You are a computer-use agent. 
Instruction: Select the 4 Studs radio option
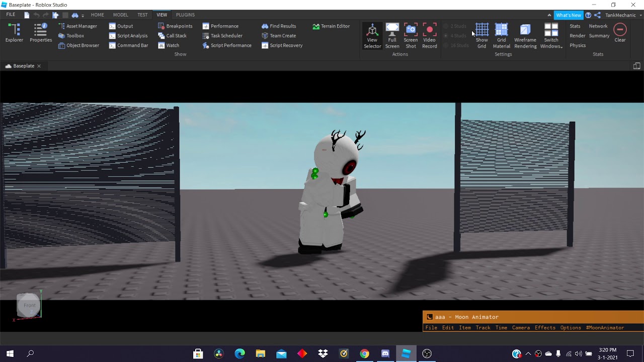point(455,36)
